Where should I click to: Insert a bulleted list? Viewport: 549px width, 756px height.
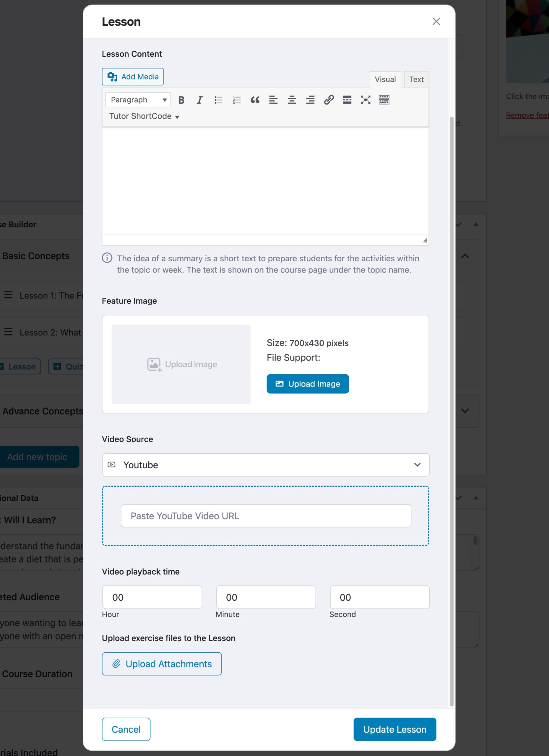[x=218, y=100]
